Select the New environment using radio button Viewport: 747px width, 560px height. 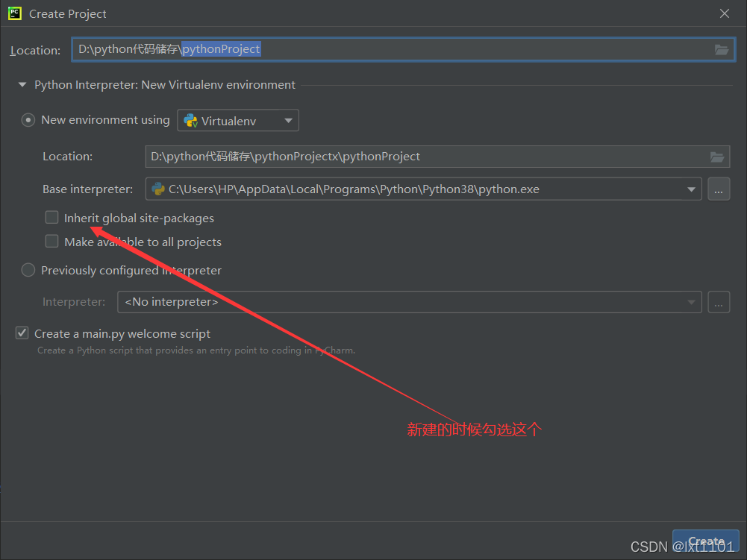(x=28, y=119)
